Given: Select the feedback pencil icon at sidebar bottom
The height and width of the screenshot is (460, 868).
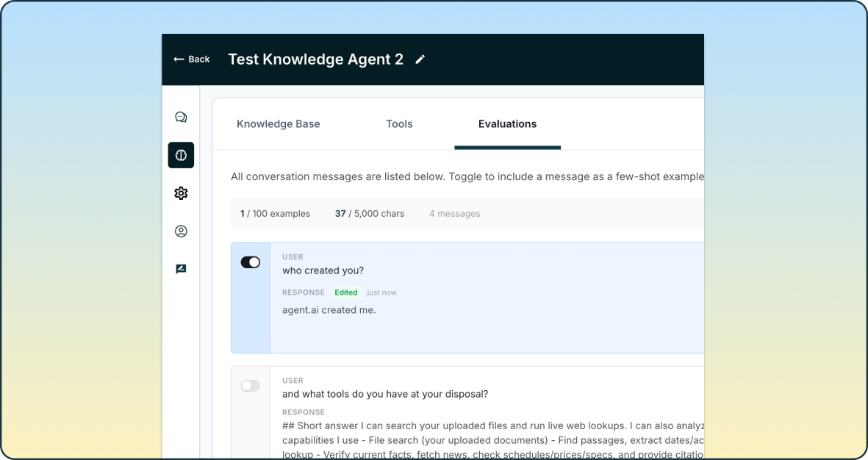Looking at the screenshot, I should (x=181, y=268).
